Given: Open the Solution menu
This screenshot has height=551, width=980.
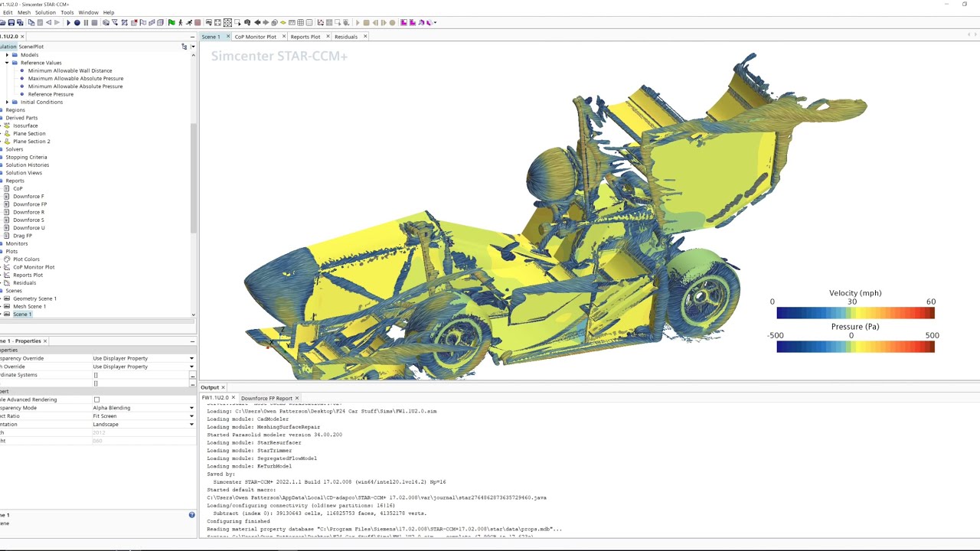Looking at the screenshot, I should point(45,12).
